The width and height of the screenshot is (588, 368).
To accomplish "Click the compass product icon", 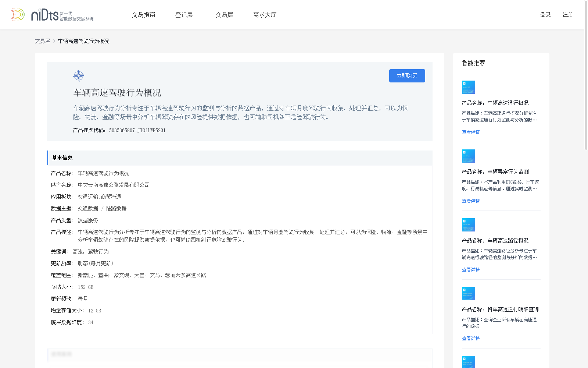I will tap(79, 76).
